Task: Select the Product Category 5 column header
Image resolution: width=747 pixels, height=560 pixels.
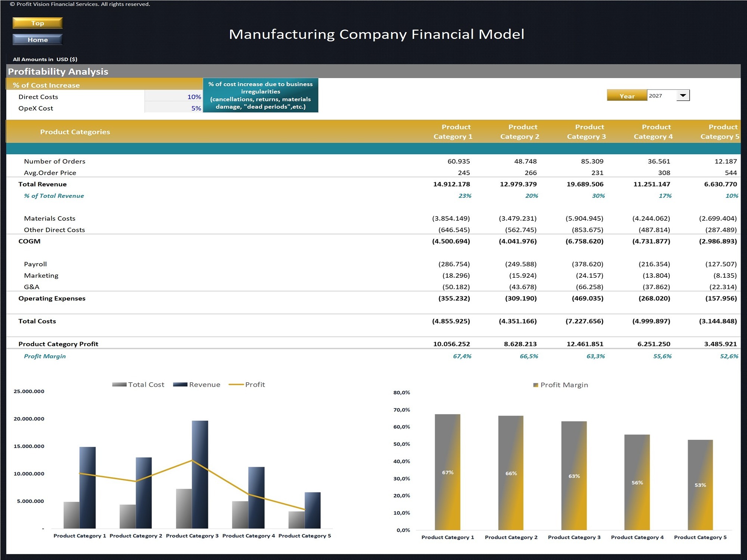Action: click(x=720, y=132)
